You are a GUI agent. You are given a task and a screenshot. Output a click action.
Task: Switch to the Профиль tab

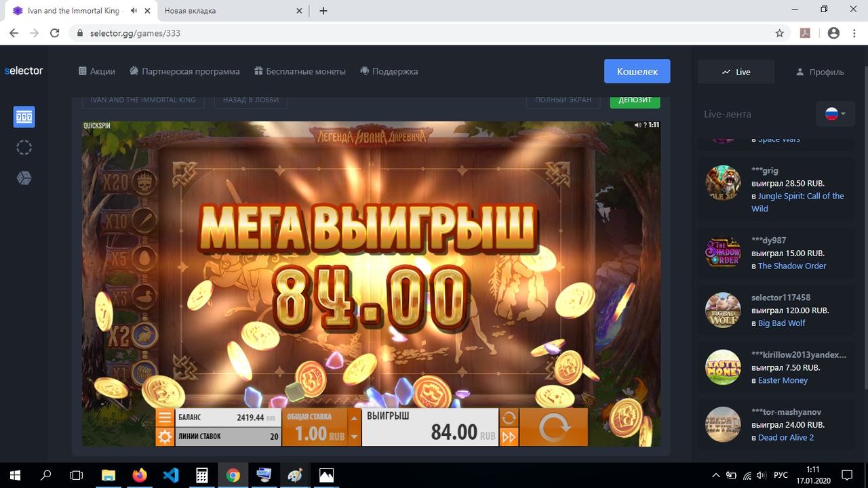(x=820, y=72)
